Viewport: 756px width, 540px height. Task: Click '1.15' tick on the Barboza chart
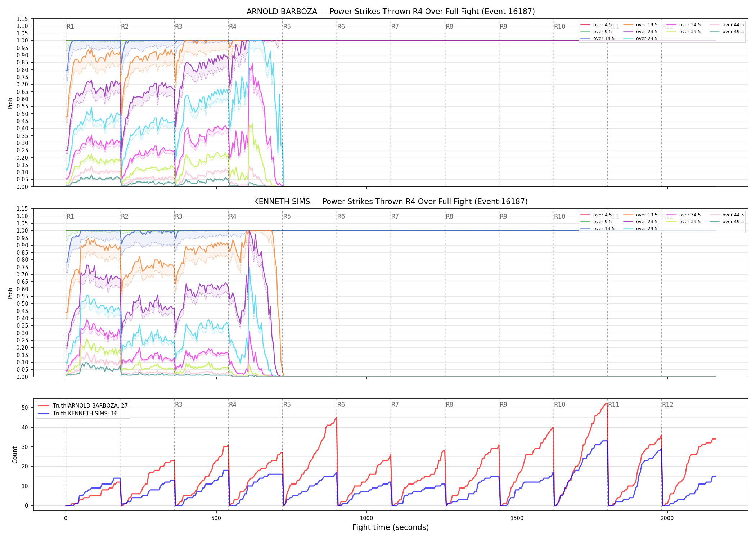(x=22, y=19)
